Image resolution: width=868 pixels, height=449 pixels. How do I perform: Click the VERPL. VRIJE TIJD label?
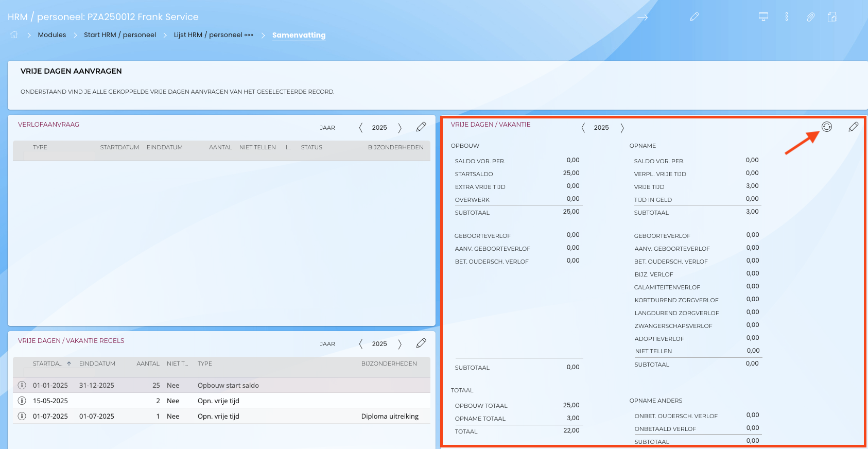(x=660, y=174)
